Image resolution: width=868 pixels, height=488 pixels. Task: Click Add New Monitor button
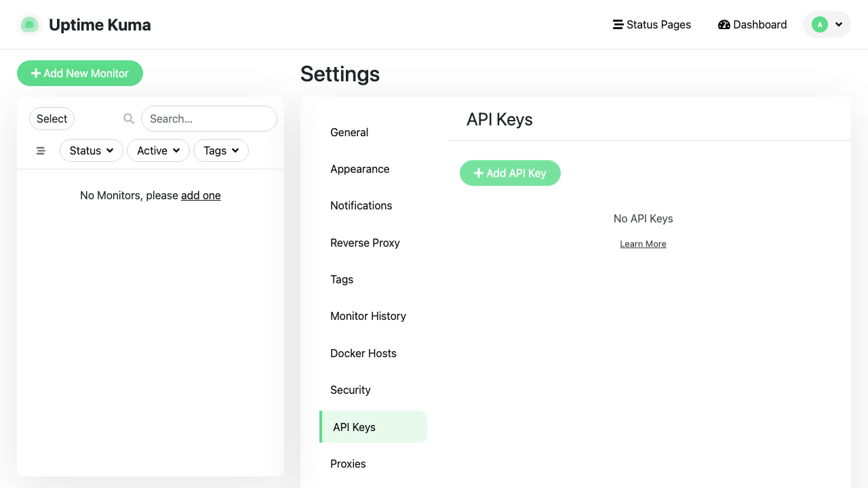point(80,73)
